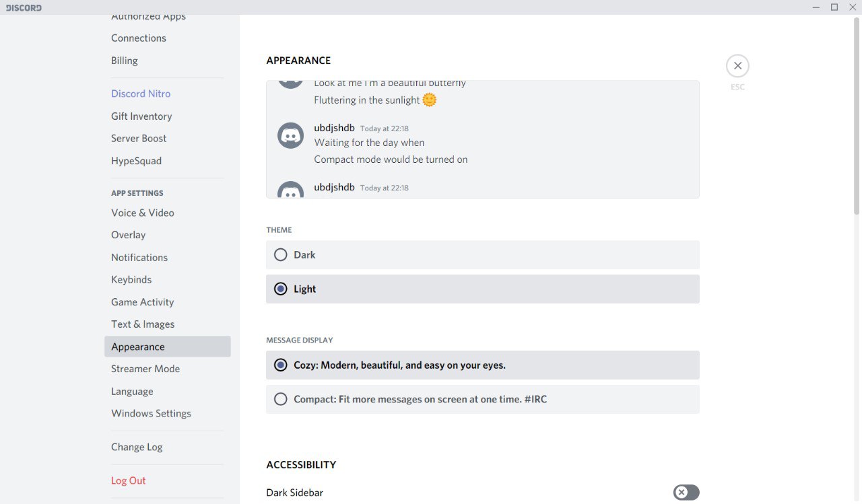The height and width of the screenshot is (504, 862).
Task: Enable the Dark Sidebar toggle
Action: [x=686, y=493]
